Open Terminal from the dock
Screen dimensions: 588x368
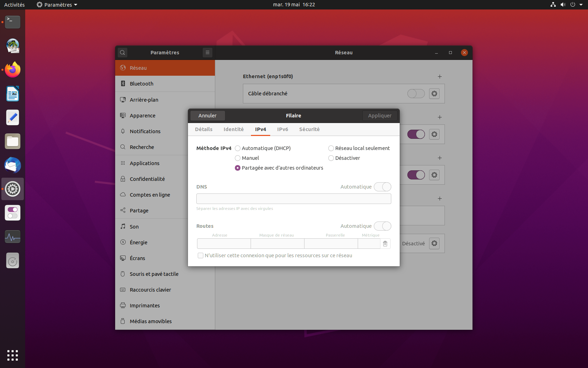coord(13,22)
